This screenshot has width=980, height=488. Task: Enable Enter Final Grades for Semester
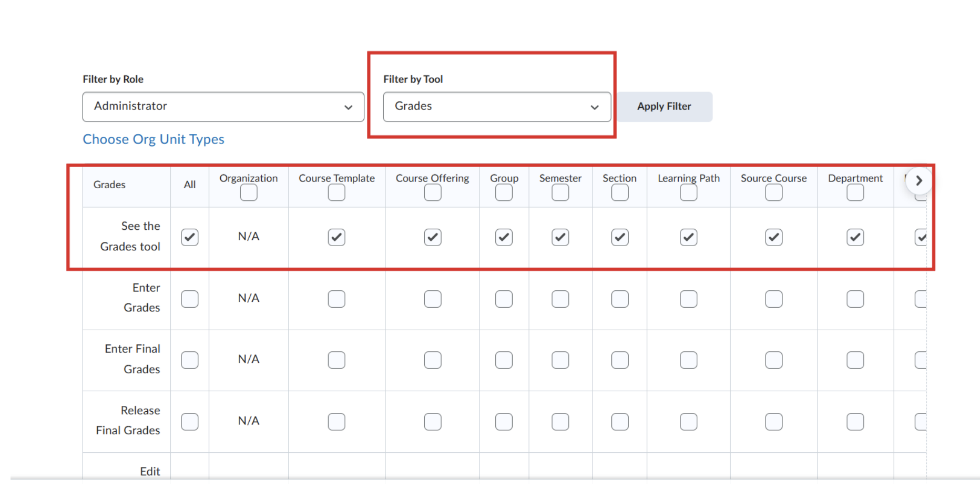[x=560, y=360]
